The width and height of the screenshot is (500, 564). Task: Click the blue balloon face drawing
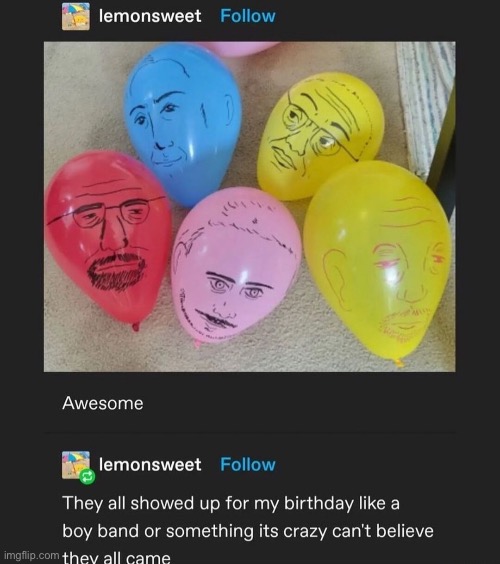182,122
